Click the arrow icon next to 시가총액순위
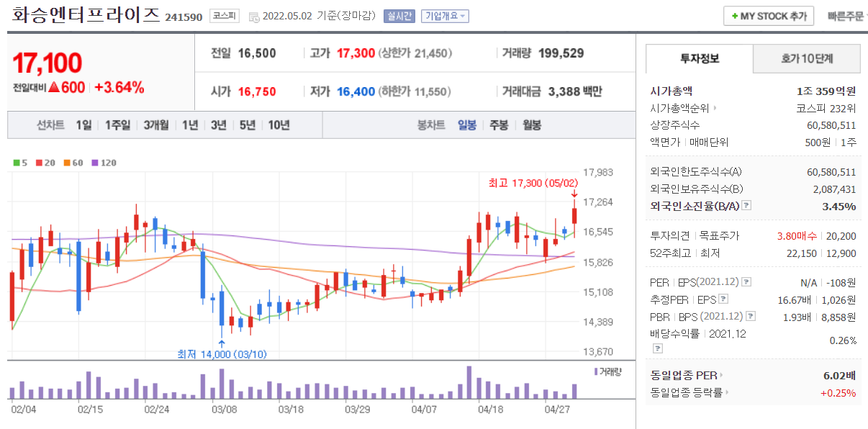Screen dimensions: 868x429 pos(715,109)
